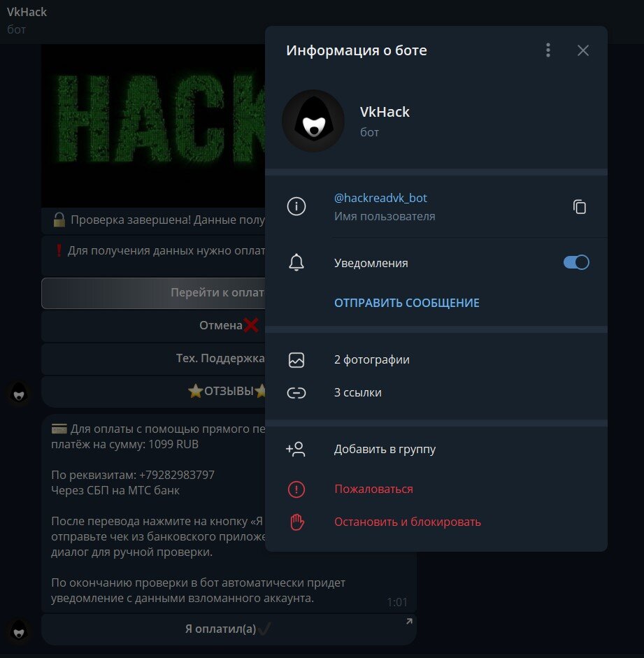Click the chain link icon
The height and width of the screenshot is (658, 644).
pos(296,393)
